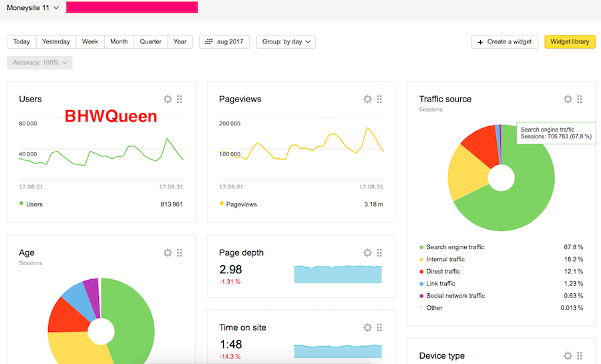
Task: Click the Pageviews widget drag handle
Action: 379,100
